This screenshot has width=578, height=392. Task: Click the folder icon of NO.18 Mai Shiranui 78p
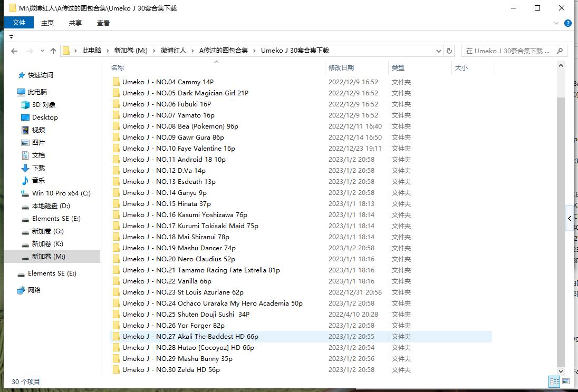[x=116, y=237]
